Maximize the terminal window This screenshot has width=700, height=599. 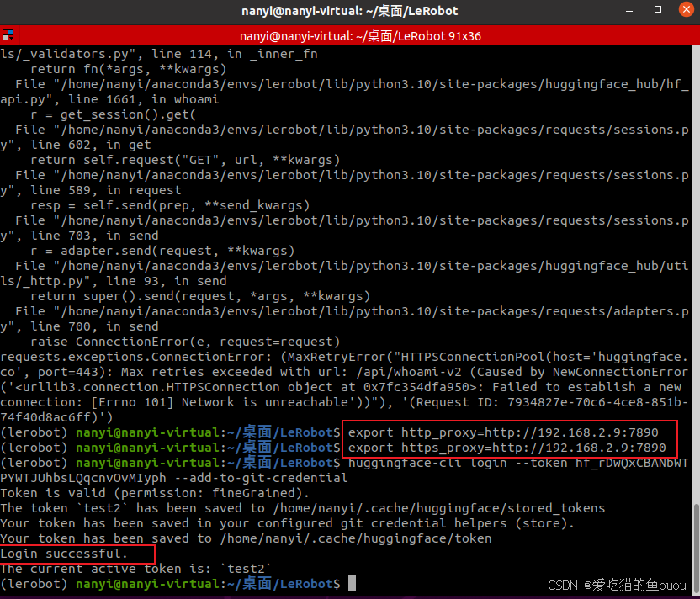pos(658,10)
